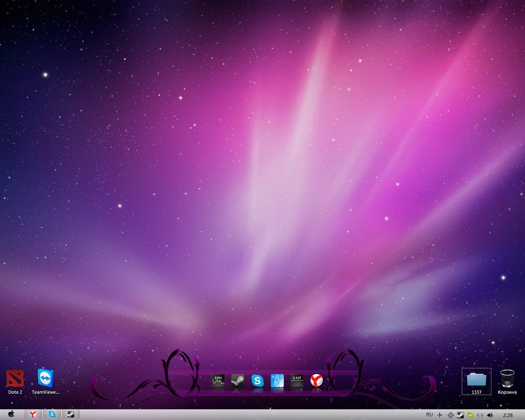Click the gray diamond tray icon

click(x=450, y=415)
